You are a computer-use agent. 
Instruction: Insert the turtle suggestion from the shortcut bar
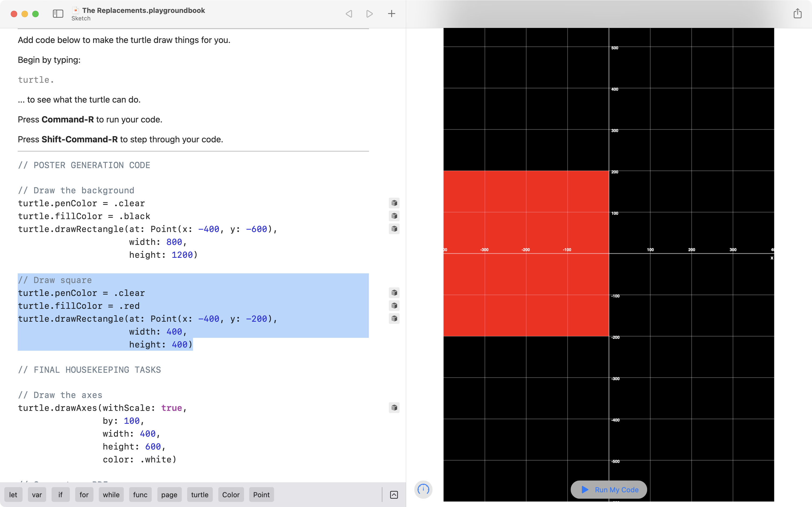(200, 495)
